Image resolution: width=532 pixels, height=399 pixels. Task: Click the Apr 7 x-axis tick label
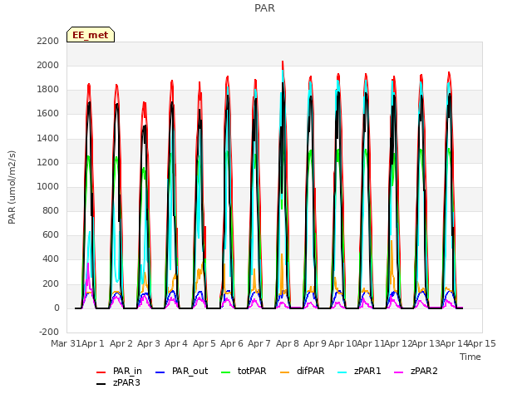(259, 343)
